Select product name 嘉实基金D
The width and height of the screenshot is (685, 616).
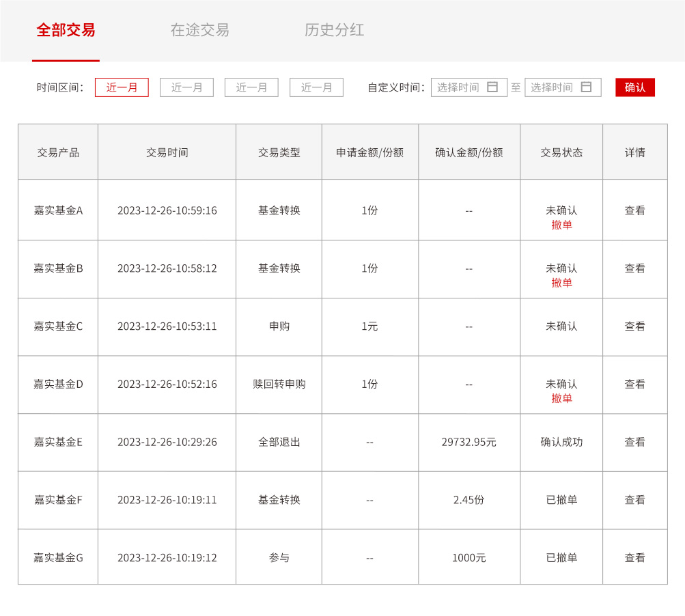tap(58, 384)
